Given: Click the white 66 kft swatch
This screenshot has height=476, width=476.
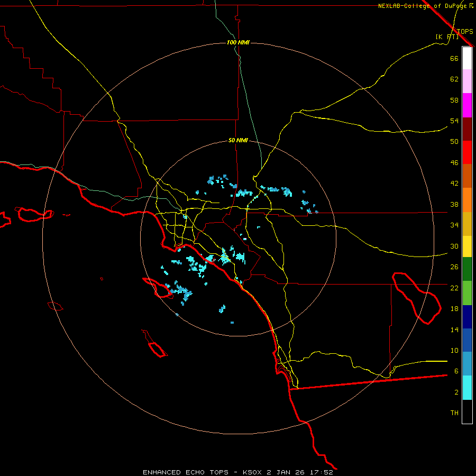Looking at the screenshot, I should (x=467, y=58).
